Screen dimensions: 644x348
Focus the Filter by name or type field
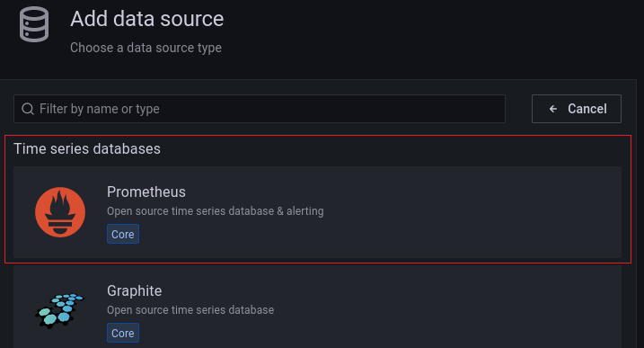point(260,109)
